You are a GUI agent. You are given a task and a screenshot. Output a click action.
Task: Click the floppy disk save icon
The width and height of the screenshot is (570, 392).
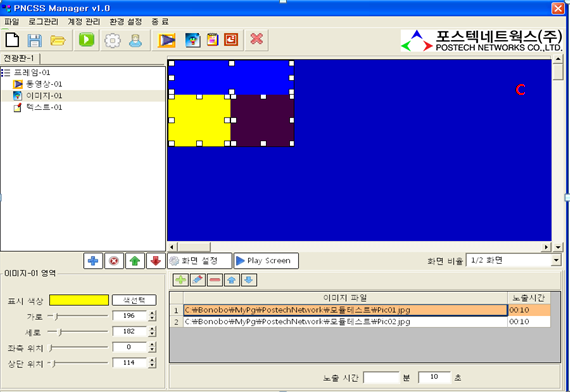(35, 40)
